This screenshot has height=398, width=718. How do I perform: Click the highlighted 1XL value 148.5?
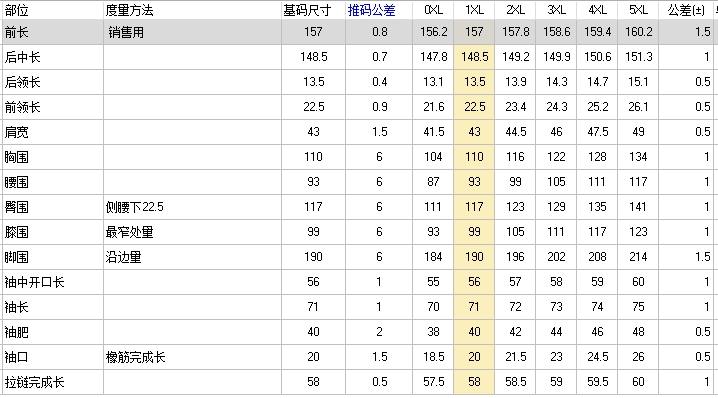[x=474, y=57]
